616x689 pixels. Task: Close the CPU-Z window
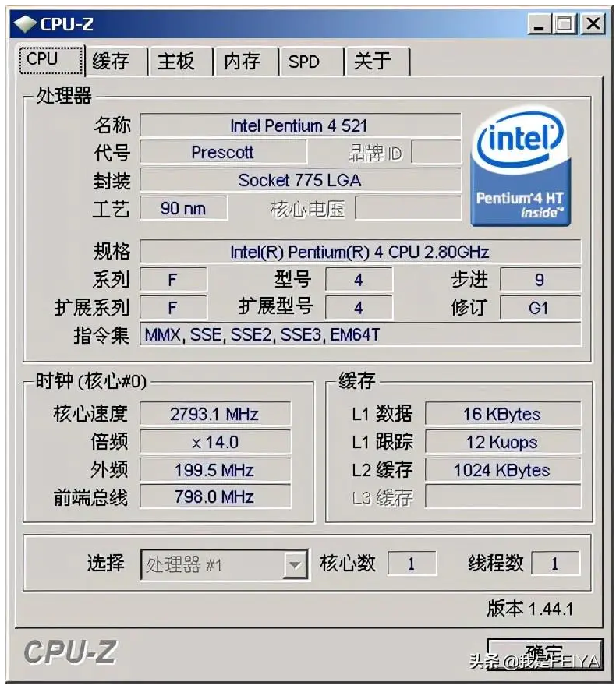click(x=593, y=23)
